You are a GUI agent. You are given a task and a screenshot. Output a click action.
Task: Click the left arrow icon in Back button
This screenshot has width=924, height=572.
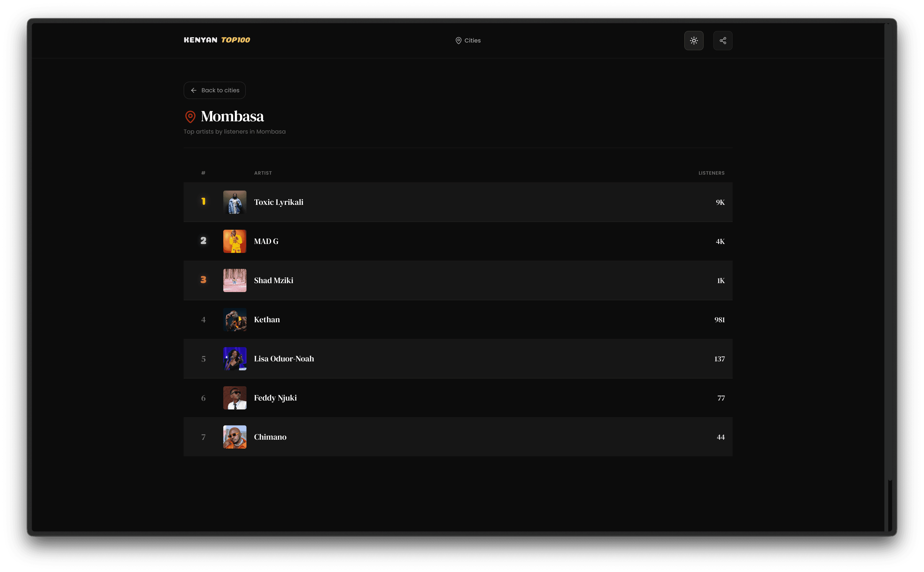pos(194,90)
